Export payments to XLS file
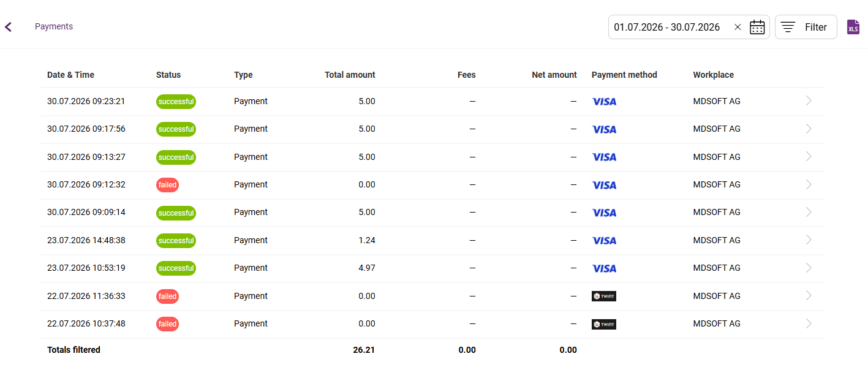 pos(853,27)
